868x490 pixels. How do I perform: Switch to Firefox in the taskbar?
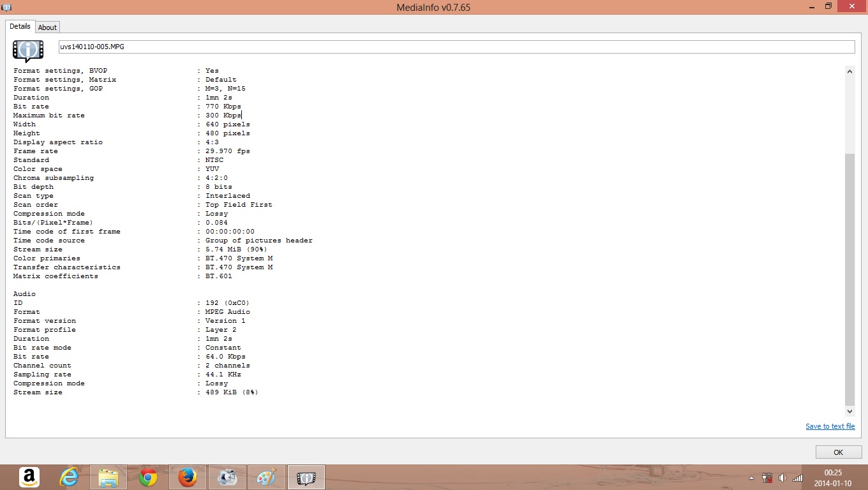(x=188, y=477)
